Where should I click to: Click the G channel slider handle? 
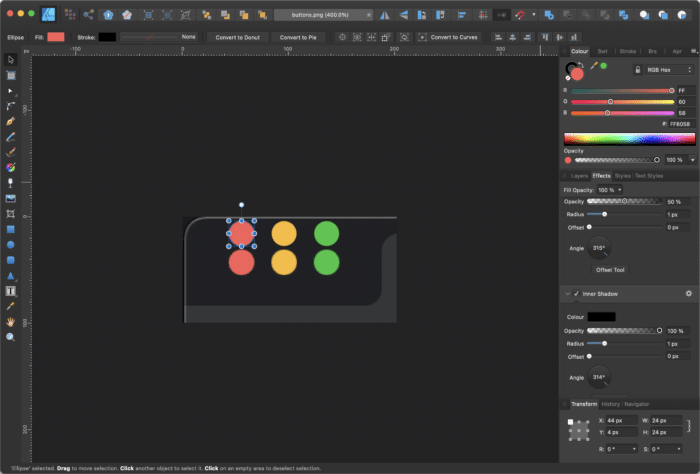[x=610, y=102]
